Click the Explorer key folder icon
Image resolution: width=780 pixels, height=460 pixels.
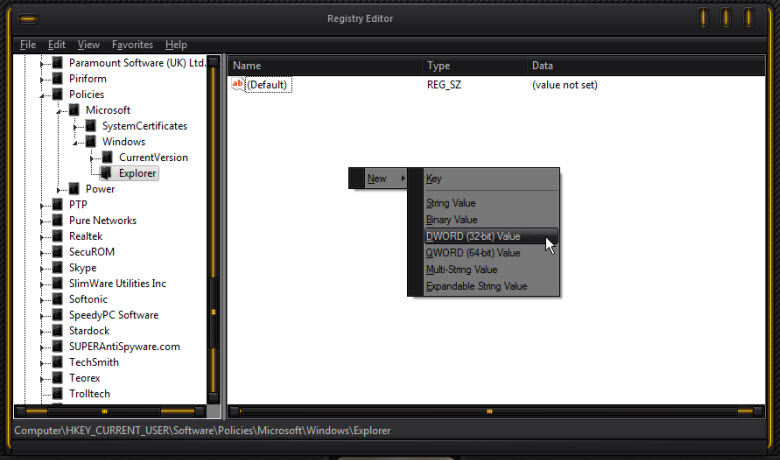(x=106, y=173)
